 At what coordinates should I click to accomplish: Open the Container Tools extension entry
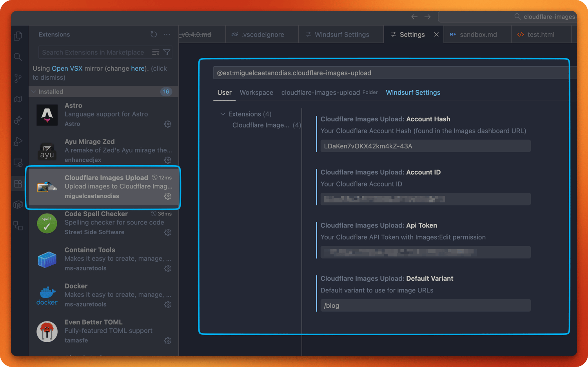[x=103, y=259]
